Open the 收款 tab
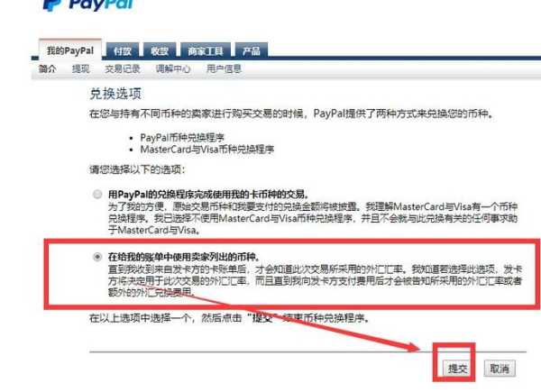The width and height of the screenshot is (541, 392). coord(160,51)
